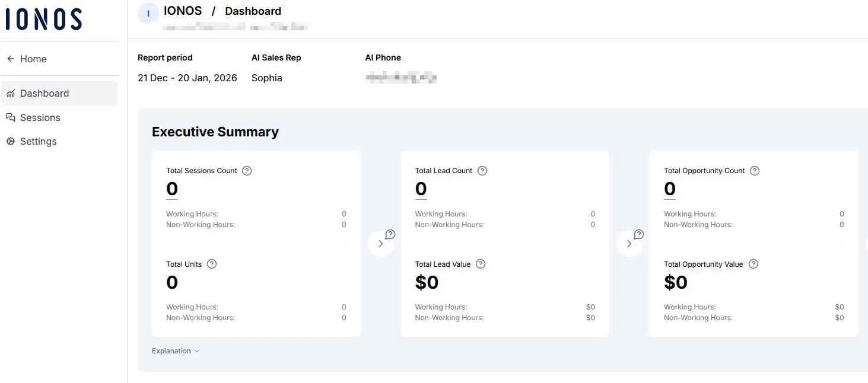Open the Total Opportunity Value question mark
This screenshot has width=868, height=383.
pos(752,263)
